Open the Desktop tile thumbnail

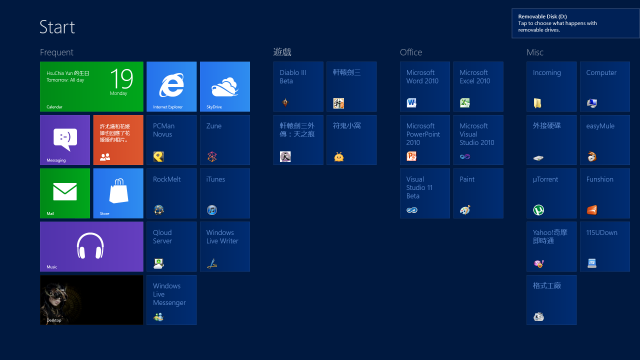coord(91,300)
